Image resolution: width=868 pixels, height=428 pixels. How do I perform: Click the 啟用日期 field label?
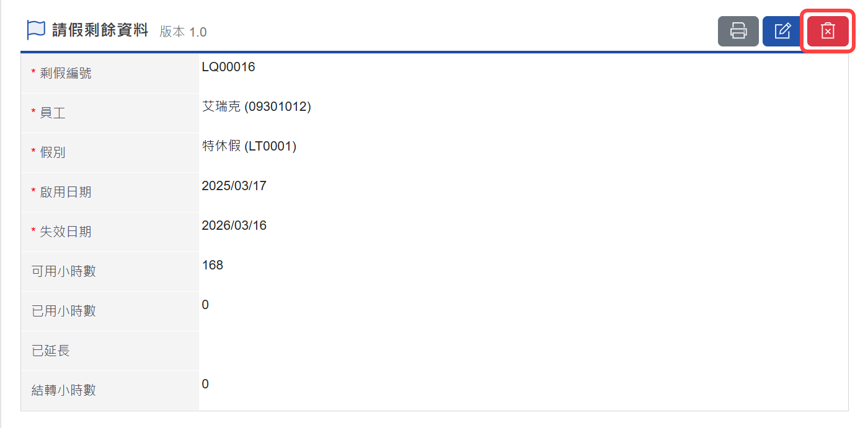65,192
